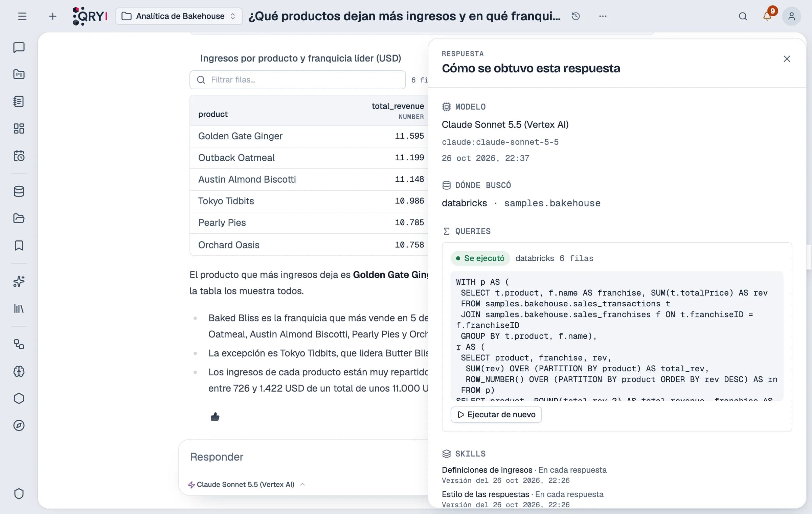This screenshot has height=514, width=812.
Task: Click the QRY logo
Action: point(90,16)
